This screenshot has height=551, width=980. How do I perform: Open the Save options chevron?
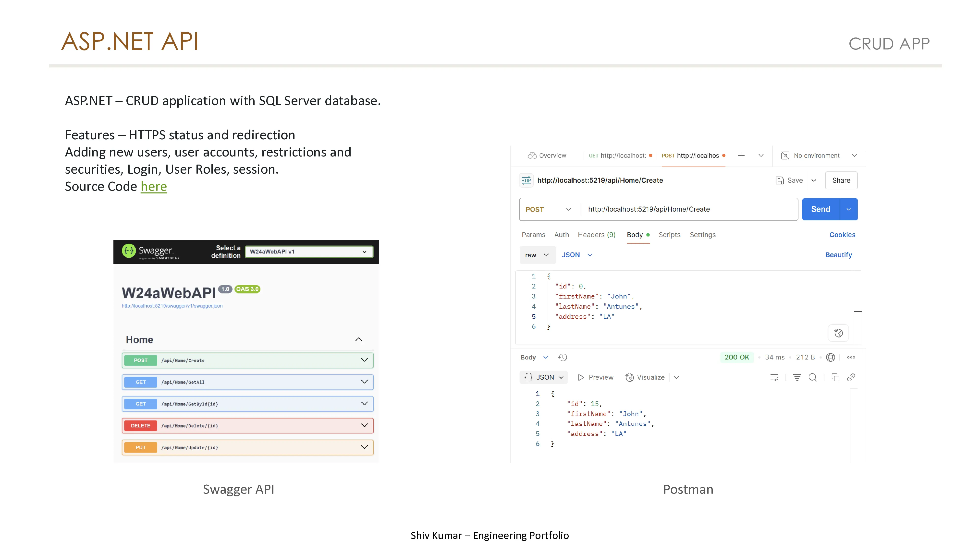[814, 180]
